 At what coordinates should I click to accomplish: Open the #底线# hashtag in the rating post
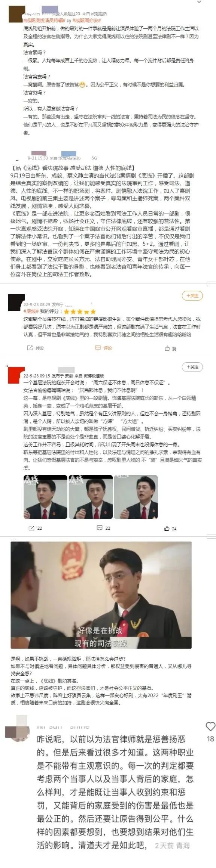click(x=31, y=311)
